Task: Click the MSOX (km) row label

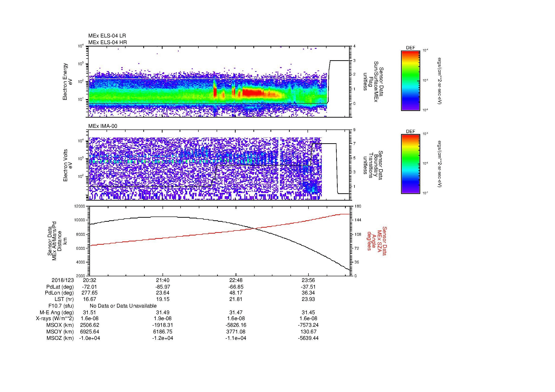Action: (x=60, y=325)
